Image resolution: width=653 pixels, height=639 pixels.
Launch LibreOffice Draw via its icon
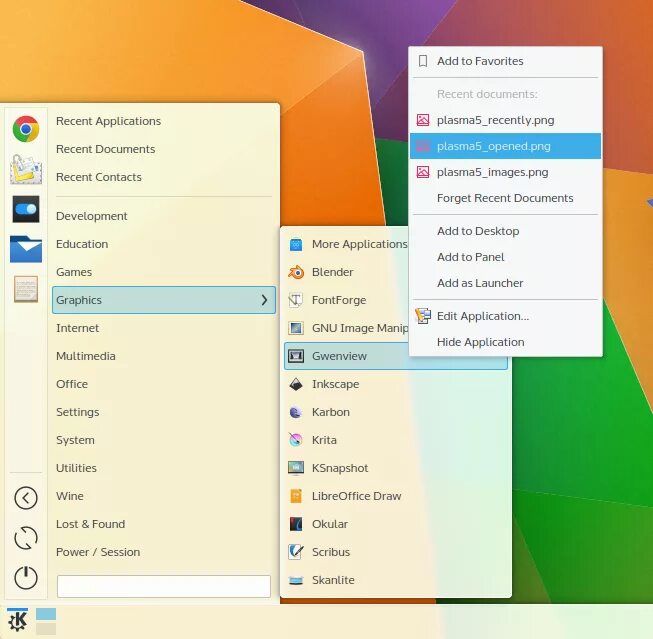296,496
